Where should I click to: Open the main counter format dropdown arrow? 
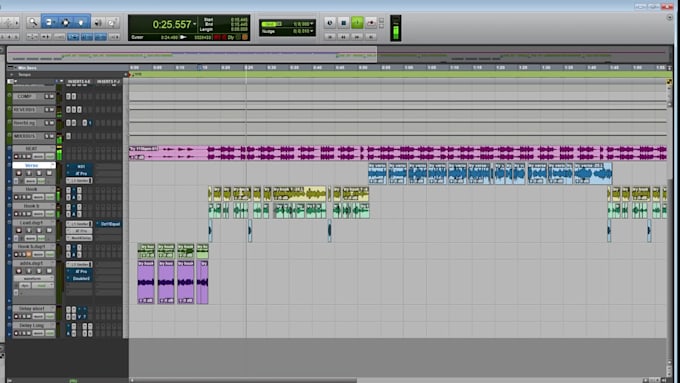[x=195, y=24]
